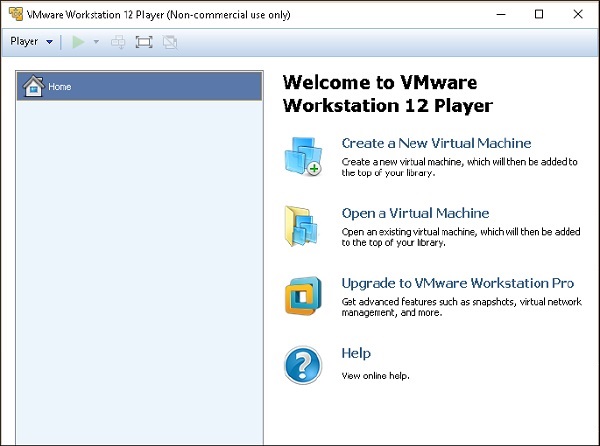Click the Upgrade to Workstation Pro icon
Viewport: 600px width, 446px height.
tap(302, 297)
